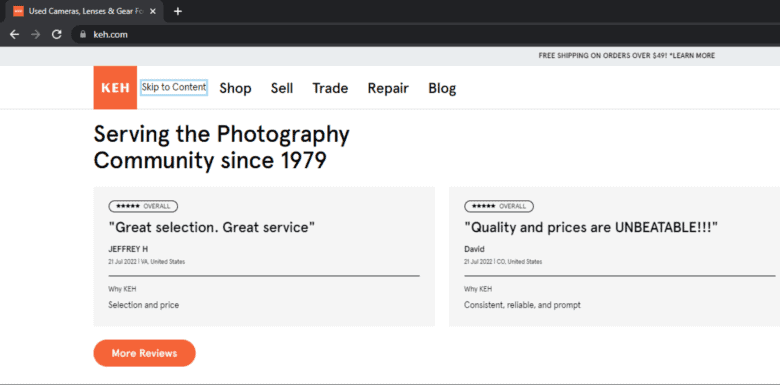Click "21 Jul 2022 | CO, United States" text
The image size is (780, 385).
503,262
